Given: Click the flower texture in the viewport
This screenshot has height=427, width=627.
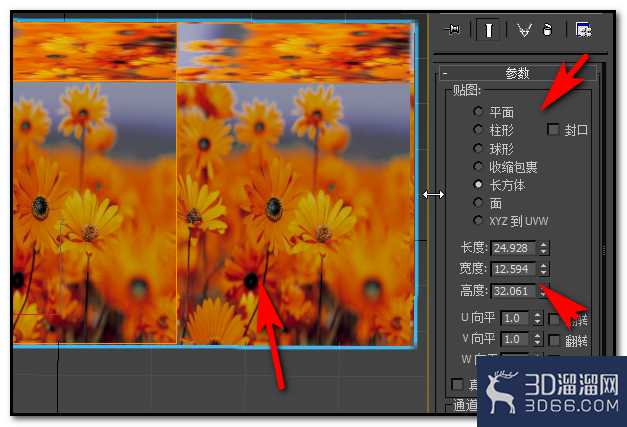Looking at the screenshot, I should click(x=214, y=184).
